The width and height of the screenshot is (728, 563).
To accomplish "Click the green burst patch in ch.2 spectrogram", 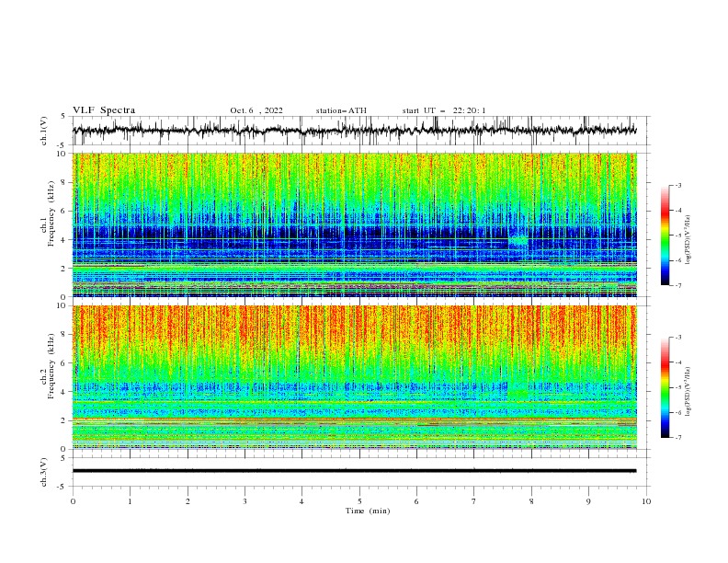I will click(518, 393).
